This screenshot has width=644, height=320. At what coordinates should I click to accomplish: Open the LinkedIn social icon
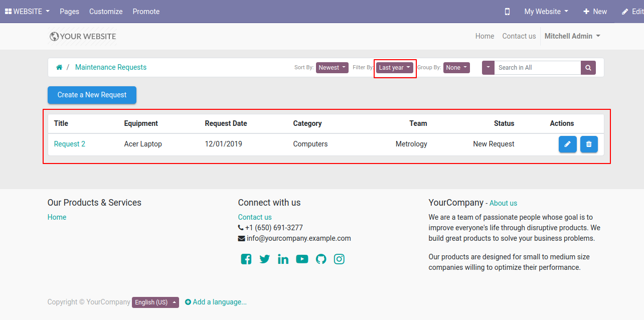(283, 259)
